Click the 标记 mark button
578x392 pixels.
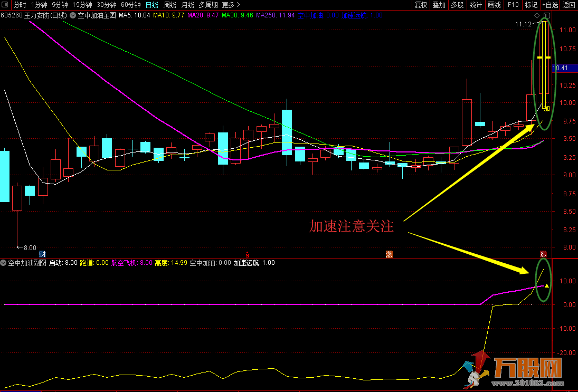[531, 5]
